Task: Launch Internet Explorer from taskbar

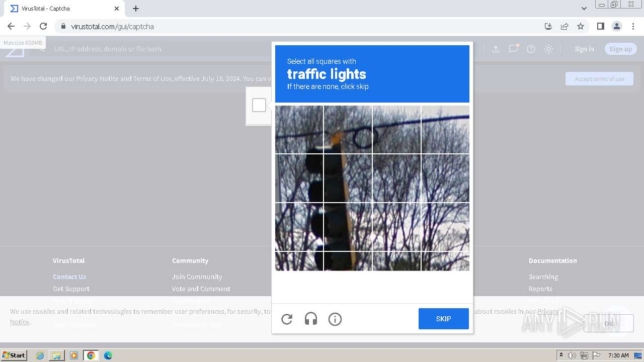Action: (40, 355)
